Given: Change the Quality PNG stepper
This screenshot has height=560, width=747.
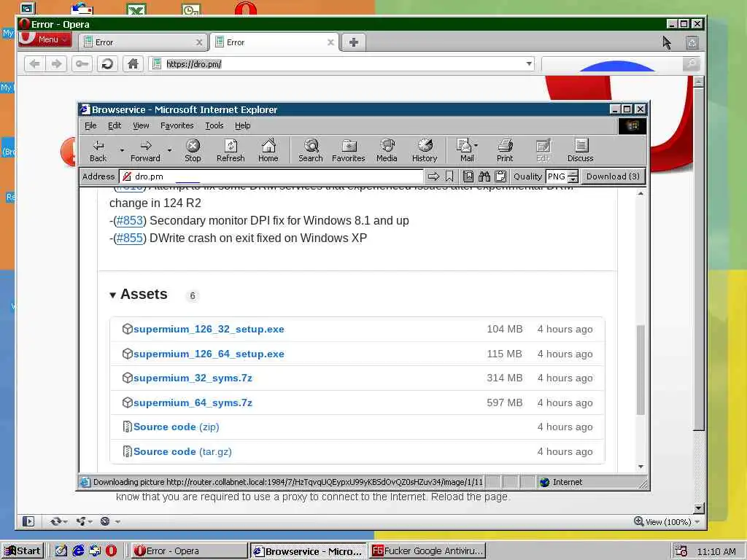Looking at the screenshot, I should point(573,176).
